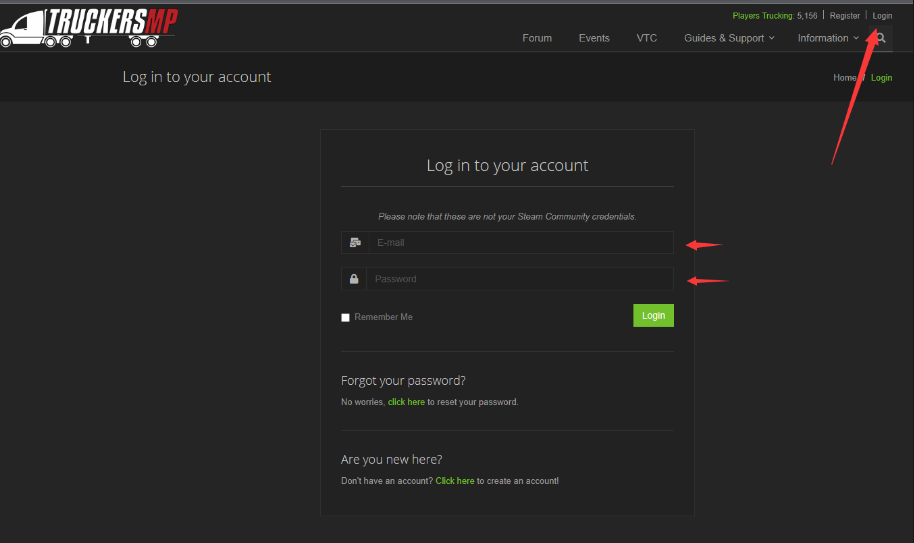Click the green Login breadcrumb
Image resolution: width=914 pixels, height=543 pixels.
point(881,78)
